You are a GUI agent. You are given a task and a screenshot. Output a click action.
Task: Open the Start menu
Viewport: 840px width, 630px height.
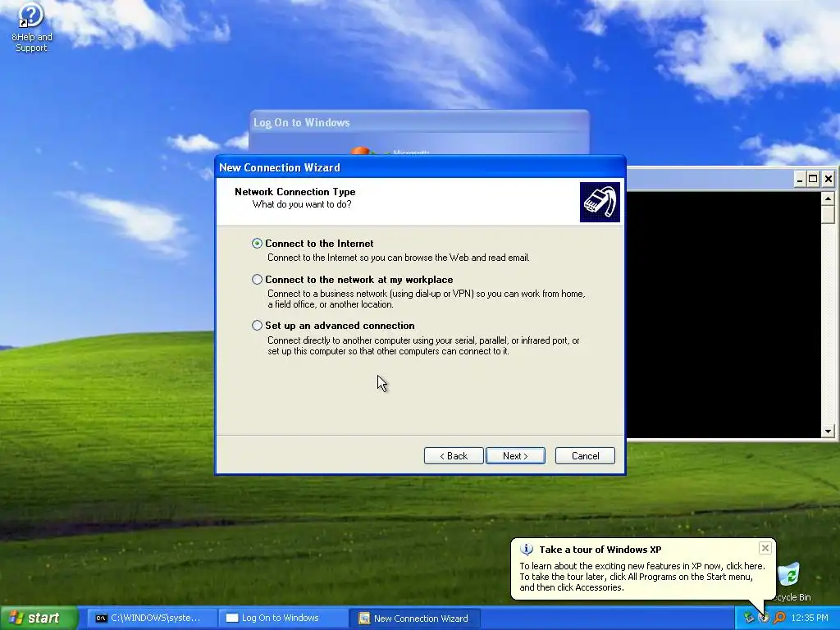(x=39, y=618)
